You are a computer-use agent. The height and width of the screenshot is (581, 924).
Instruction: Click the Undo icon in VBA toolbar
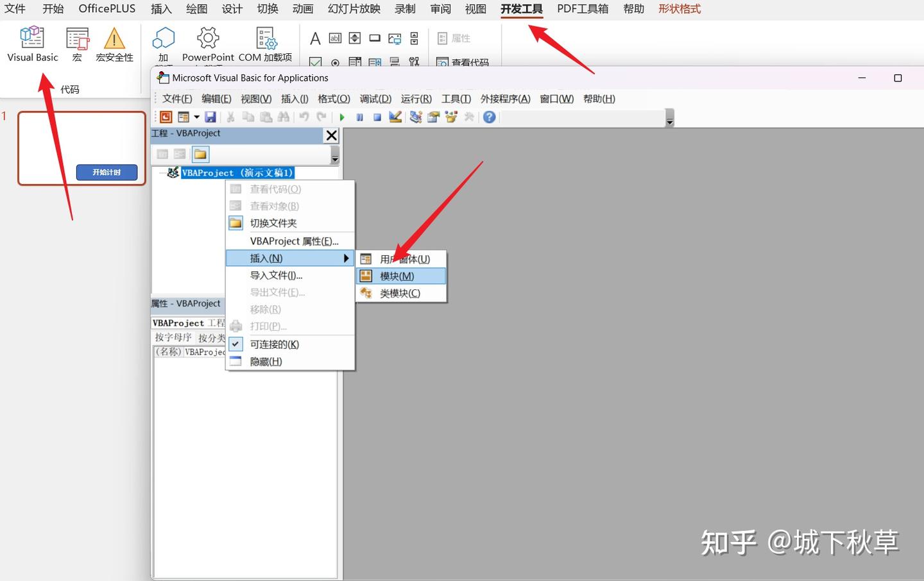304,117
